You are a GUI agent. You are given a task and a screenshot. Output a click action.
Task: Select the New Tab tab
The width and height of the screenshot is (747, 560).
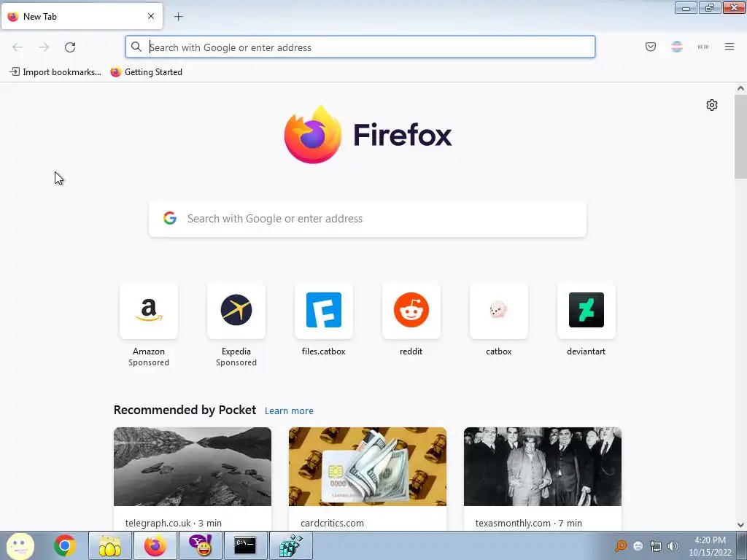(82, 16)
